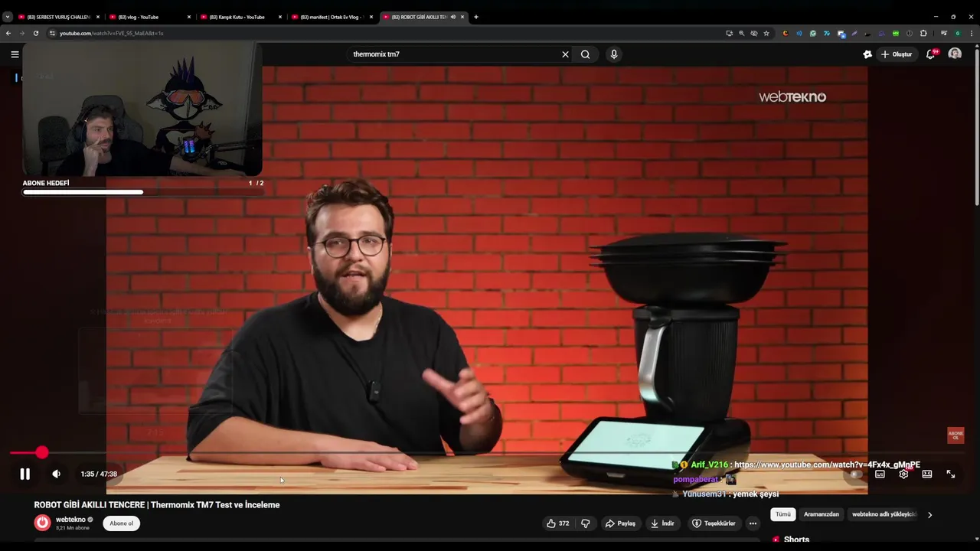980x551 pixels.
Task: Open the Chrome extensions puzzle icon
Action: pos(923,33)
